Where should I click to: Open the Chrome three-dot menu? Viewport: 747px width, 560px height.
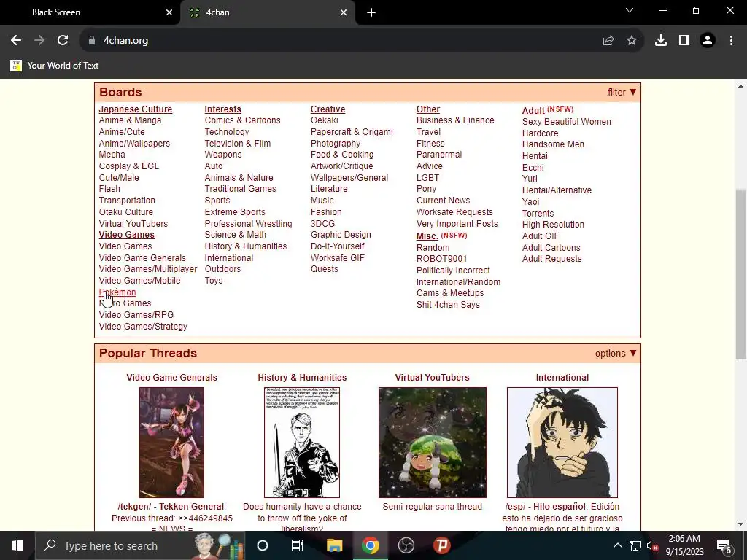tap(731, 41)
